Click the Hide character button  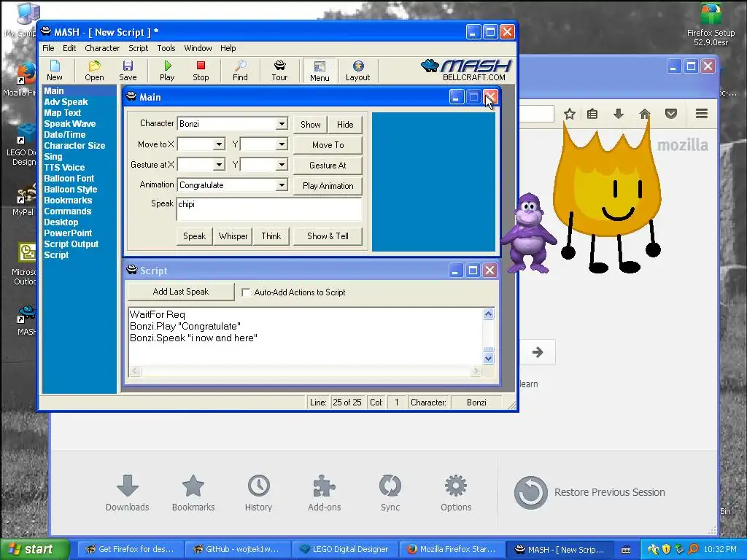(345, 125)
